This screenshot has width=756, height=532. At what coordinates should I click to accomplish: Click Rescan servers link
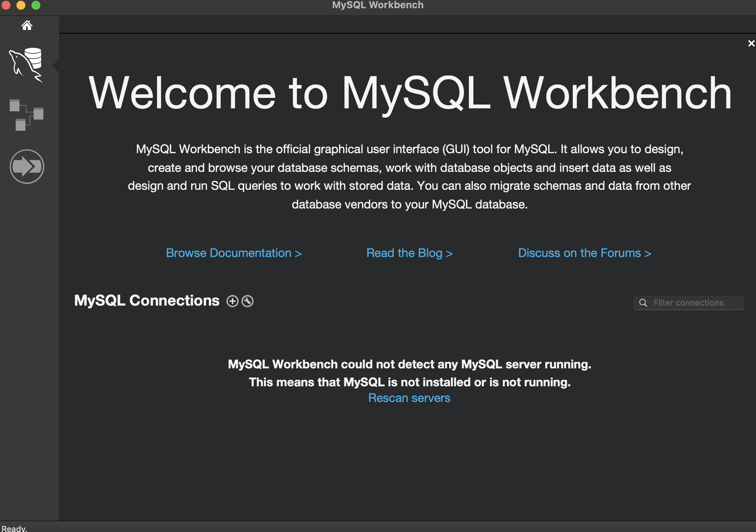[409, 398]
